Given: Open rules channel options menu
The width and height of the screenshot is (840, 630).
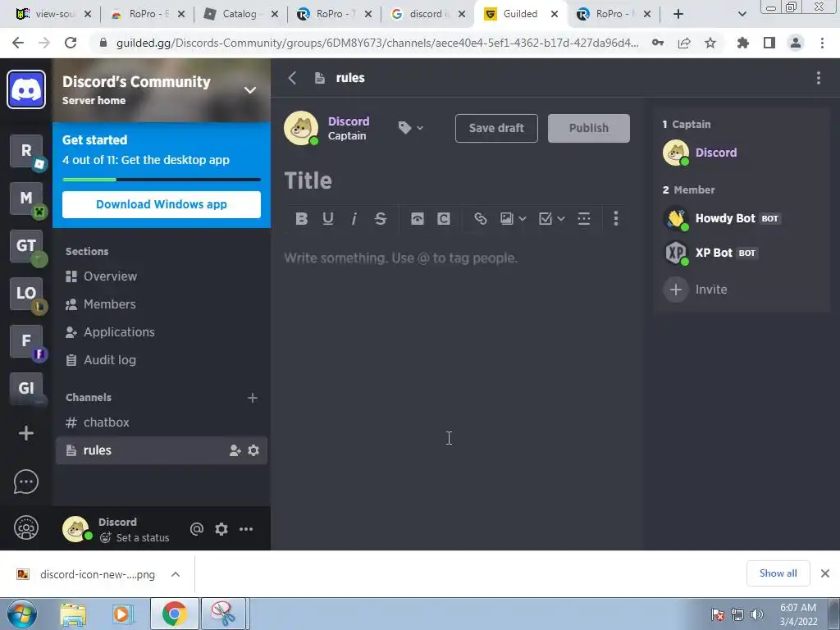Looking at the screenshot, I should coord(819,78).
